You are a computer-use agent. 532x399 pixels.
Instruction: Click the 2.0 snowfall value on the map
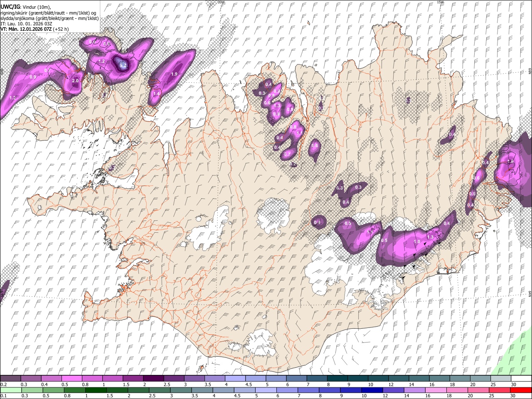pos(75,81)
